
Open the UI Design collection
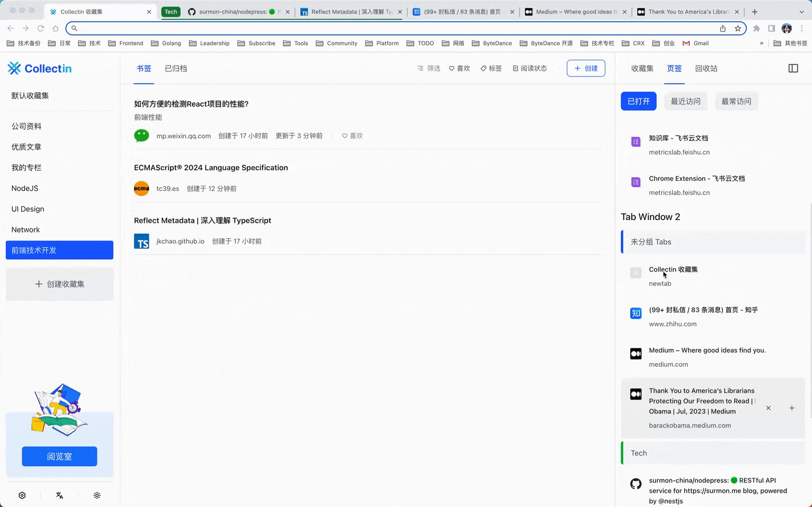(60, 209)
